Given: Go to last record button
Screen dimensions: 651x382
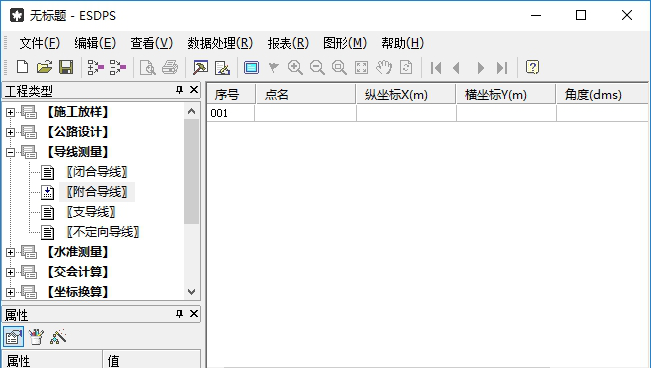Looking at the screenshot, I should pos(502,68).
